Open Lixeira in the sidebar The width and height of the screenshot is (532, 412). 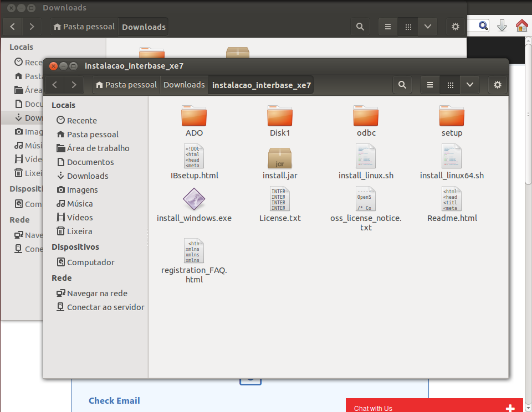pyautogui.click(x=79, y=231)
